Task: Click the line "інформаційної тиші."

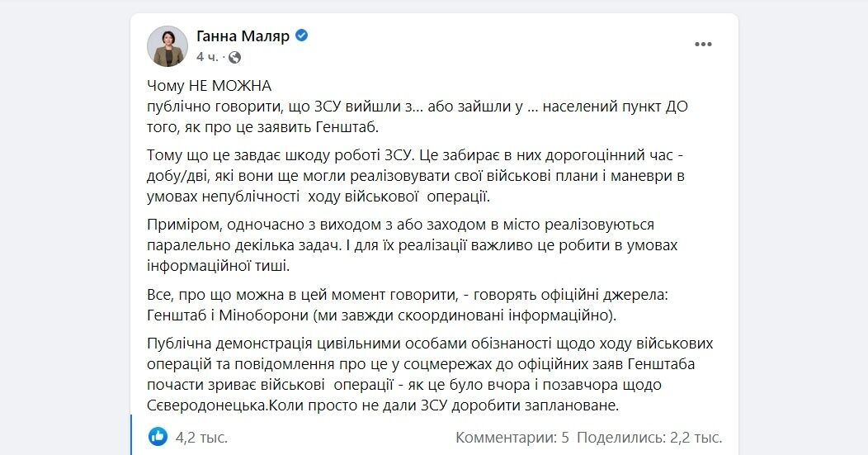Action: tap(219, 267)
